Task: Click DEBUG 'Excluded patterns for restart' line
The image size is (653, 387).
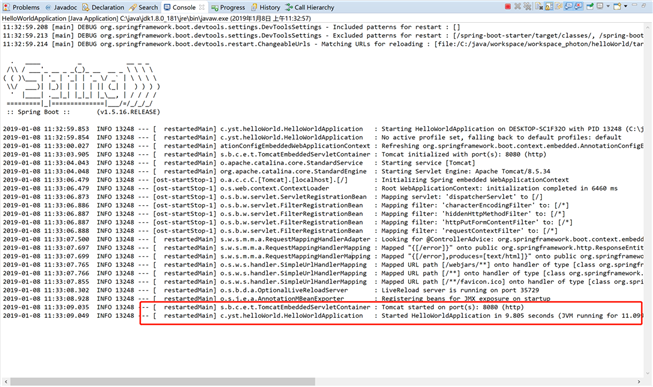Action: (323, 35)
